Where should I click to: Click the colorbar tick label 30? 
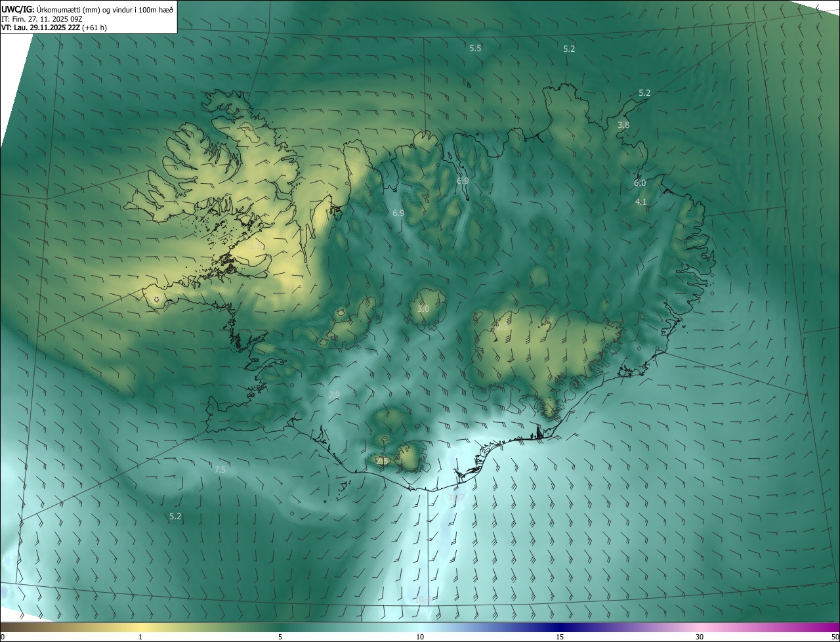point(700,637)
